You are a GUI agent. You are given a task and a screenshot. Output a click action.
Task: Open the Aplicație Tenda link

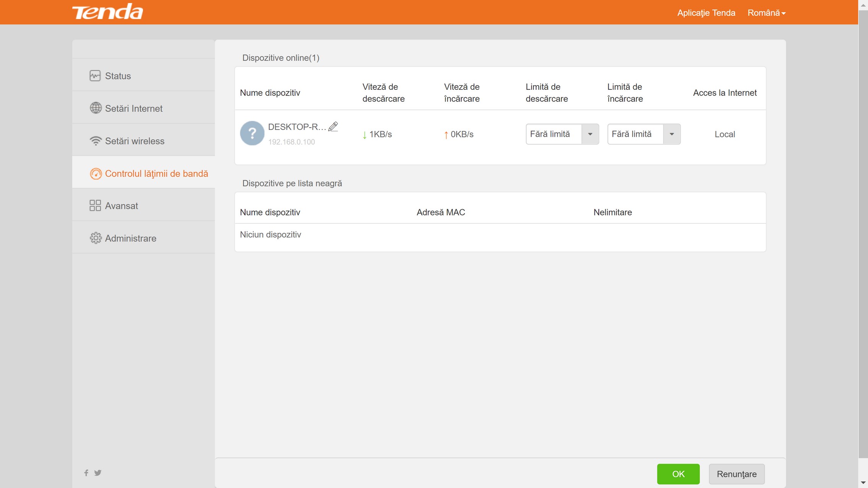click(706, 13)
